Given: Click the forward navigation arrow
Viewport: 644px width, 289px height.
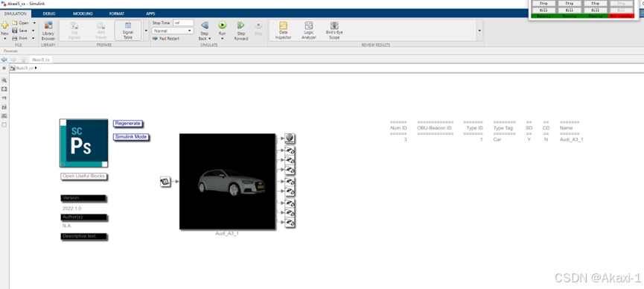Looking at the screenshot, I should pyautogui.click(x=13, y=60).
